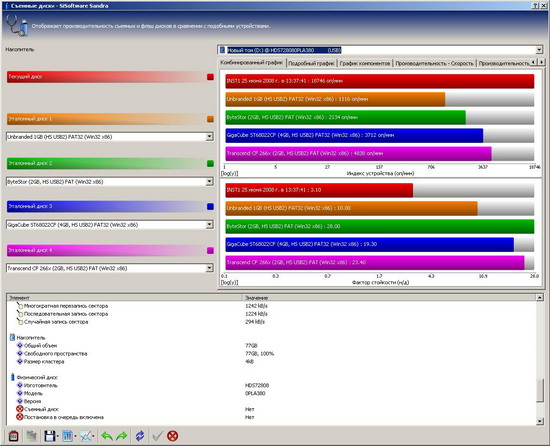Click the HDS72808 manufacturer value
Screen dimensions: 550x446
click(257, 385)
